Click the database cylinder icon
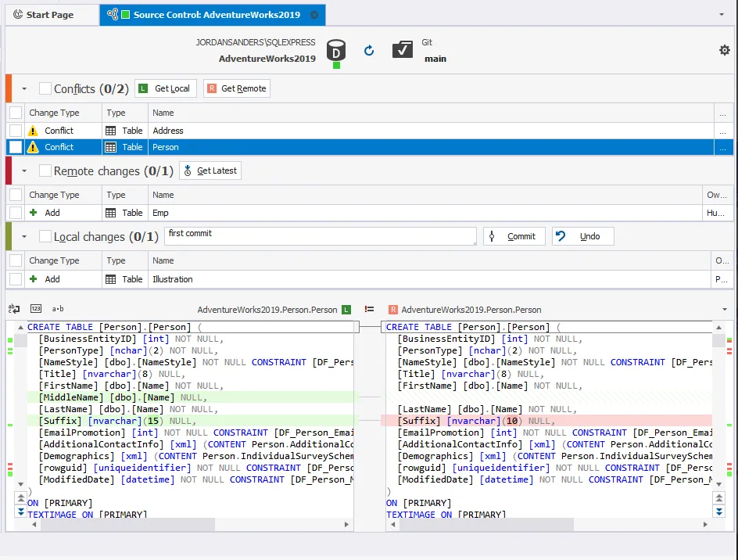 [336, 51]
